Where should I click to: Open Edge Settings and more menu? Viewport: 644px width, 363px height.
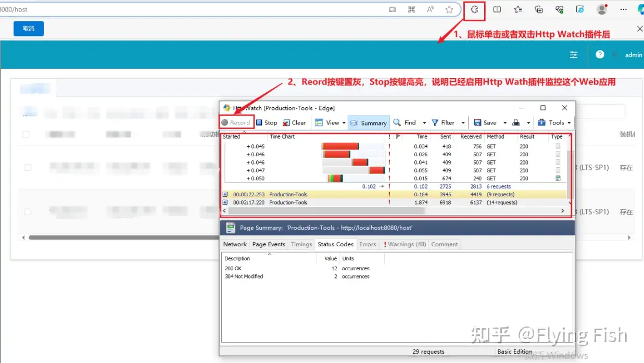[623, 9]
